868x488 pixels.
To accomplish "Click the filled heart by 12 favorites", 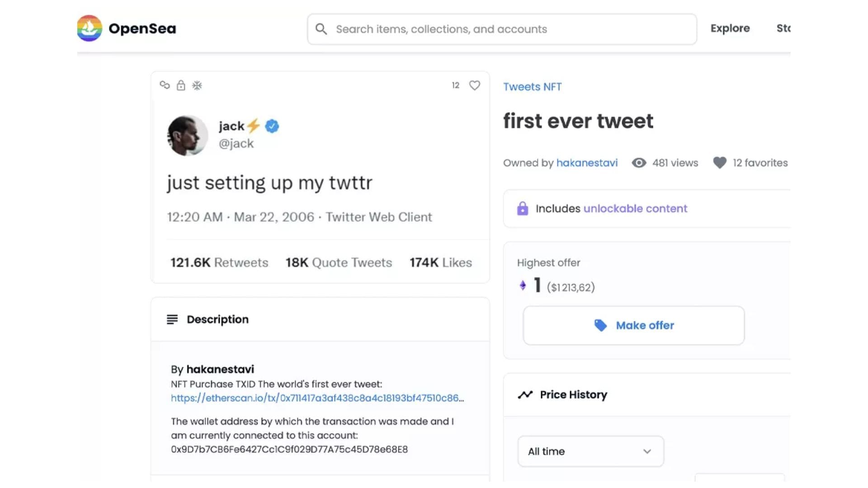I will pyautogui.click(x=720, y=163).
